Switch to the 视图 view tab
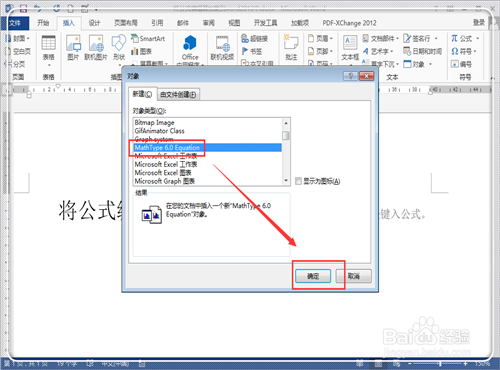Viewport: 500px width, 370px height. [234, 23]
